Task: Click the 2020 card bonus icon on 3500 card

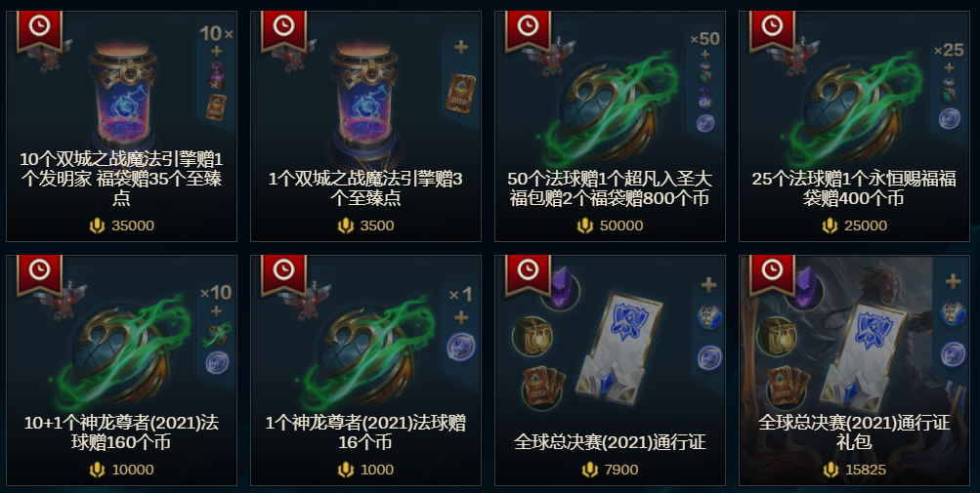Action: (x=460, y=94)
